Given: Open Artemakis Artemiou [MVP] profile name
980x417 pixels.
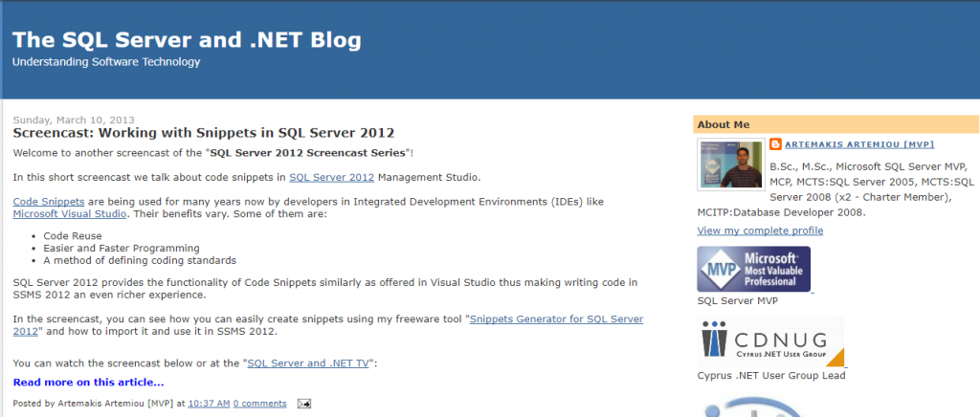Looking at the screenshot, I should pyautogui.click(x=859, y=144).
